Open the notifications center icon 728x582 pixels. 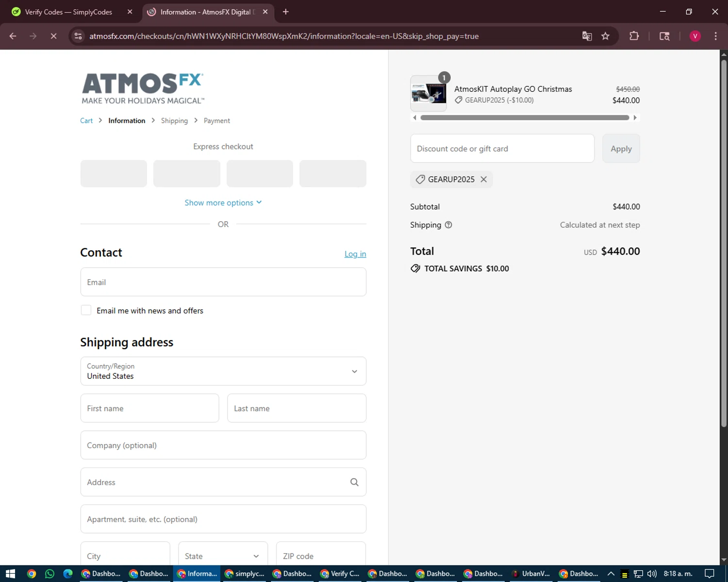[x=710, y=574]
